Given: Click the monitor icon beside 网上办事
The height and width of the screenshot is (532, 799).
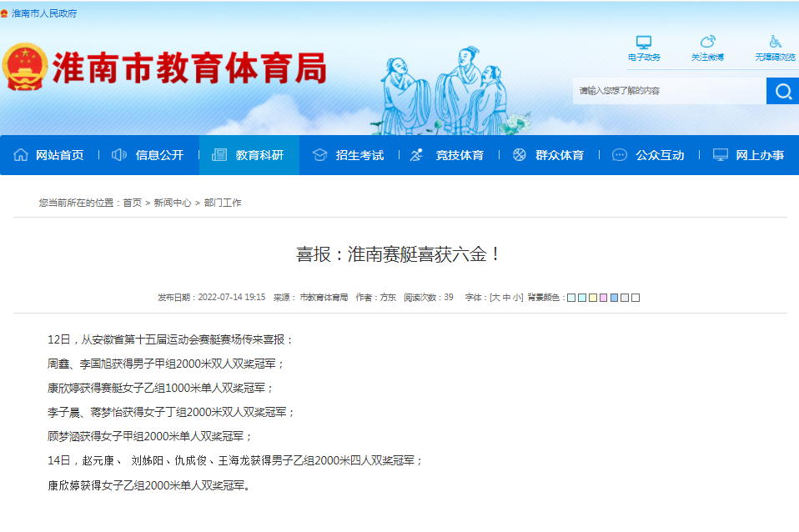Looking at the screenshot, I should pos(719,154).
